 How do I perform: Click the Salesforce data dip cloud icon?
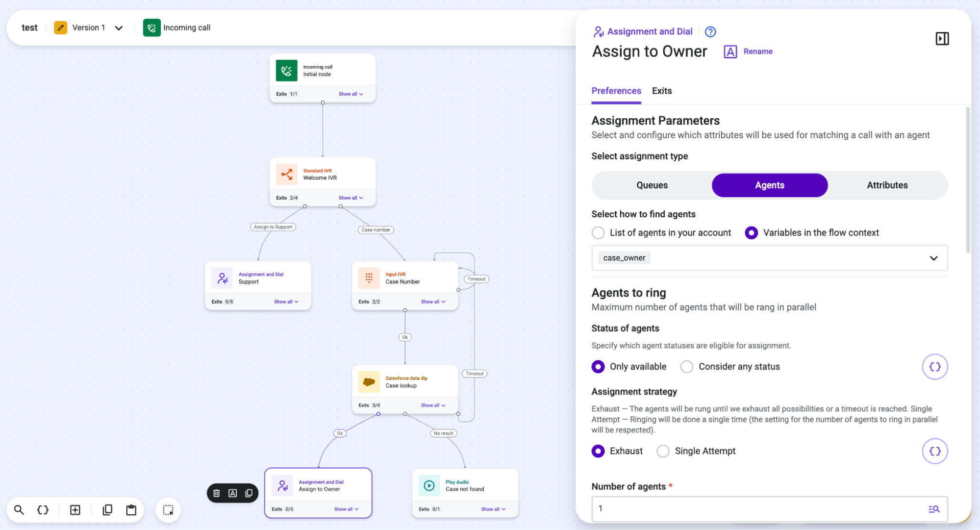pyautogui.click(x=369, y=382)
